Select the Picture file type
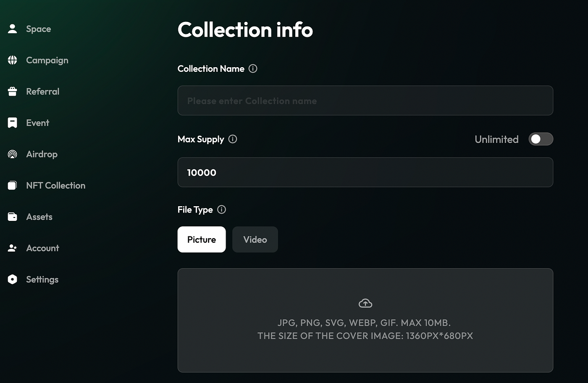The height and width of the screenshot is (383, 588). coord(202,239)
